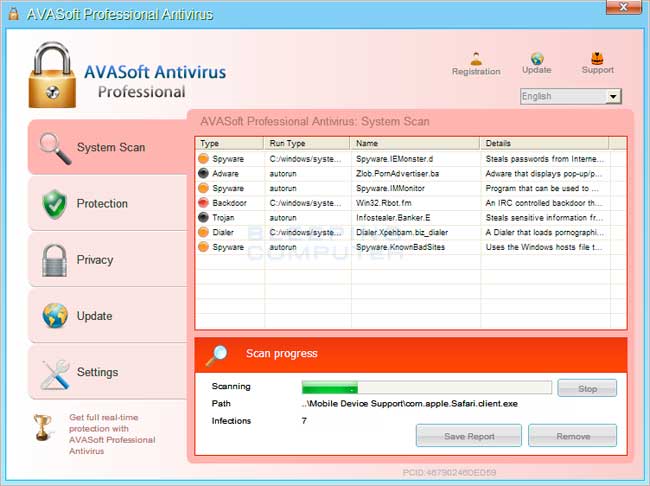
Task: Stop the running scan
Action: click(x=587, y=389)
